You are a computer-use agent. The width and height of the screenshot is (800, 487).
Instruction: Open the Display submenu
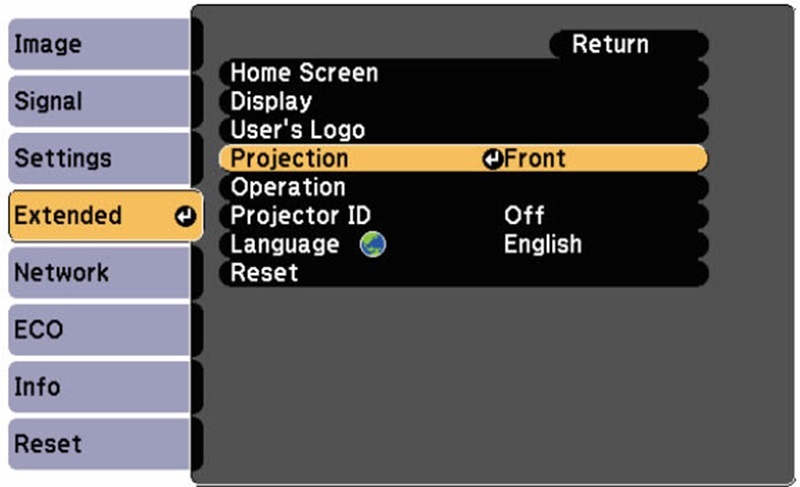pyautogui.click(x=464, y=101)
